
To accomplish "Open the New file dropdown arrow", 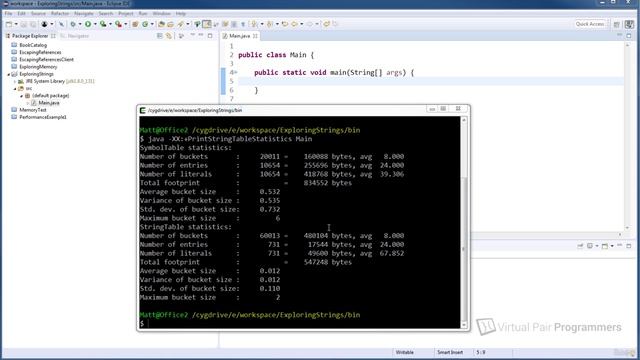I will click(x=16, y=24).
